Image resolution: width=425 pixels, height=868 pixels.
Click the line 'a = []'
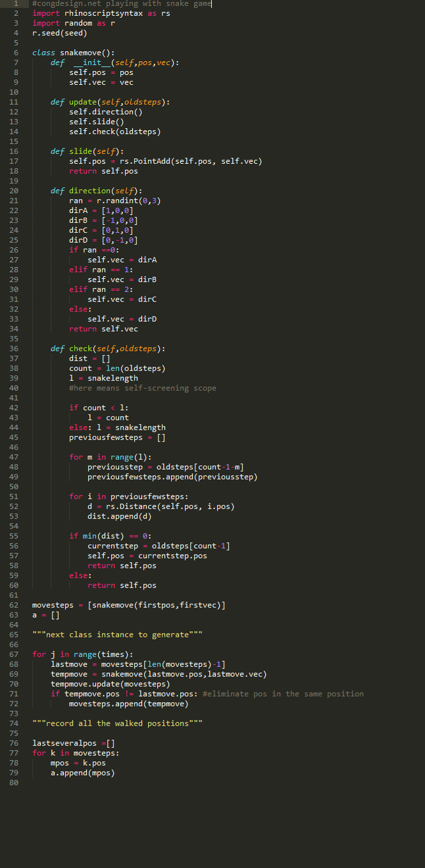pyautogui.click(x=46, y=615)
